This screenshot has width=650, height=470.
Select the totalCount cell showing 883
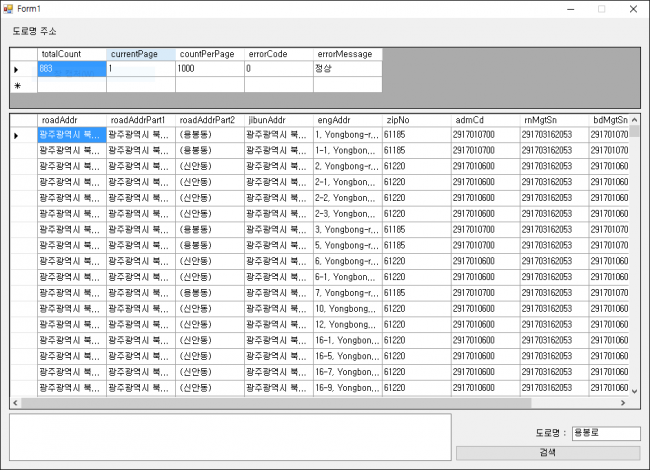[x=71, y=69]
